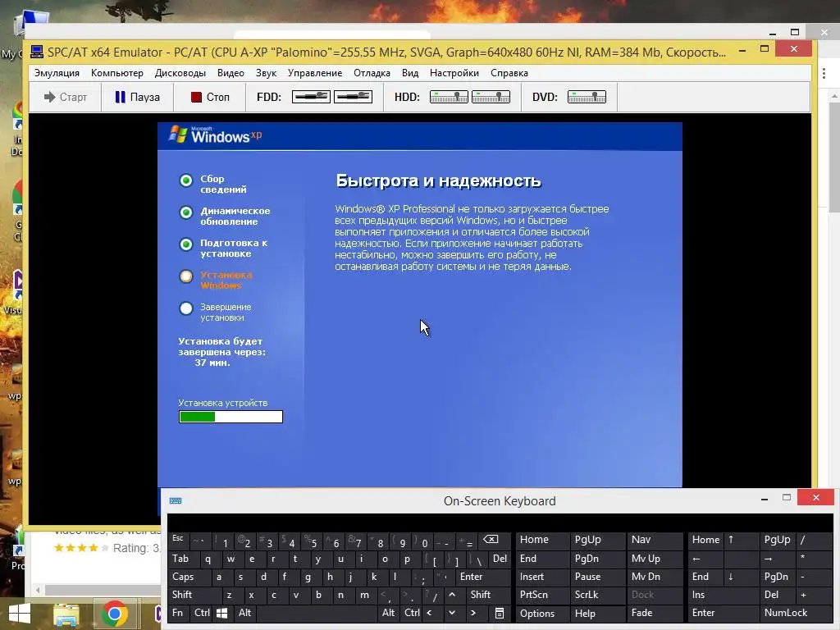Viewport: 840px width, 630px height.
Task: Click the first HDD drive icon
Action: pyautogui.click(x=449, y=97)
